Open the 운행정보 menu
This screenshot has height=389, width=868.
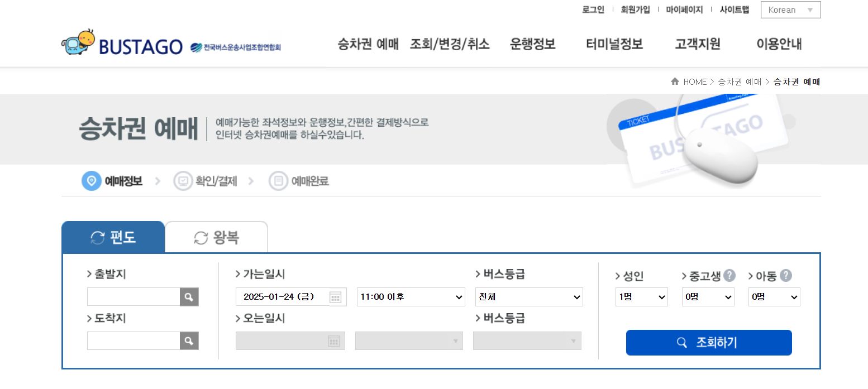(532, 45)
